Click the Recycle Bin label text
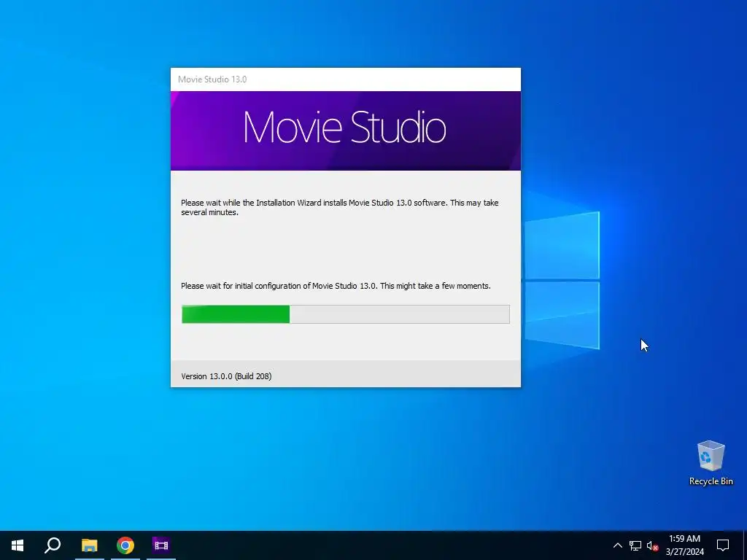 coord(711,481)
